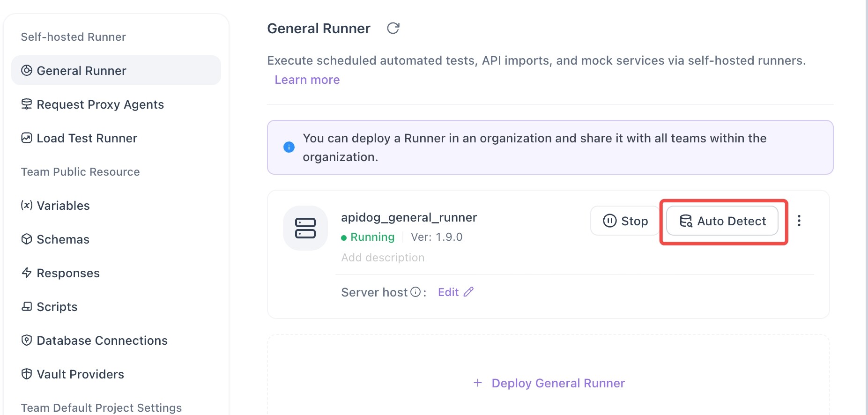Open the Learn more link
The width and height of the screenshot is (868, 415).
tap(307, 80)
